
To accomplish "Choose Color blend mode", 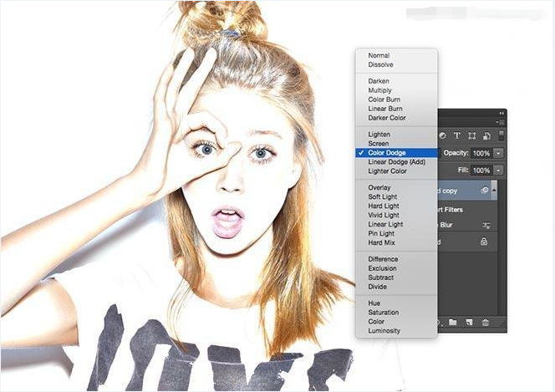I will coord(396,322).
